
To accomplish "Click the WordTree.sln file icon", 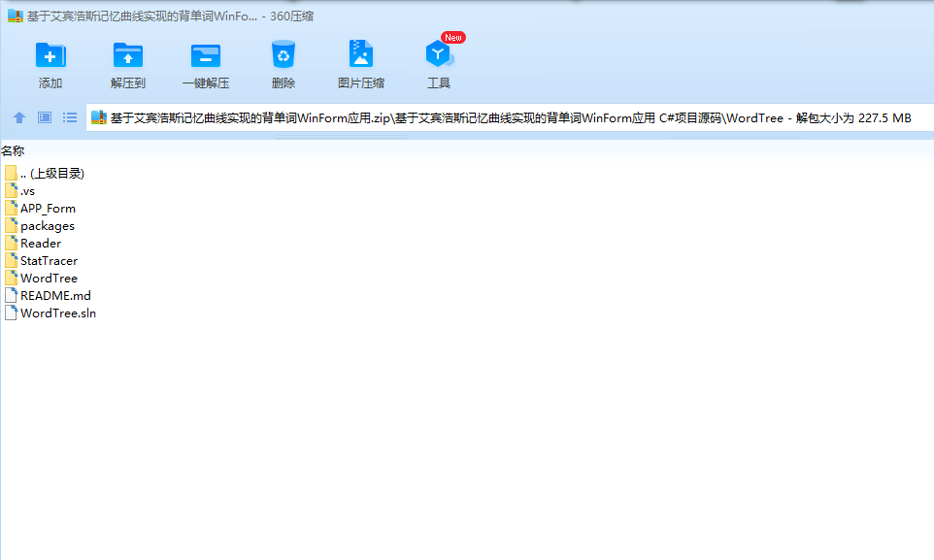I will (11, 313).
